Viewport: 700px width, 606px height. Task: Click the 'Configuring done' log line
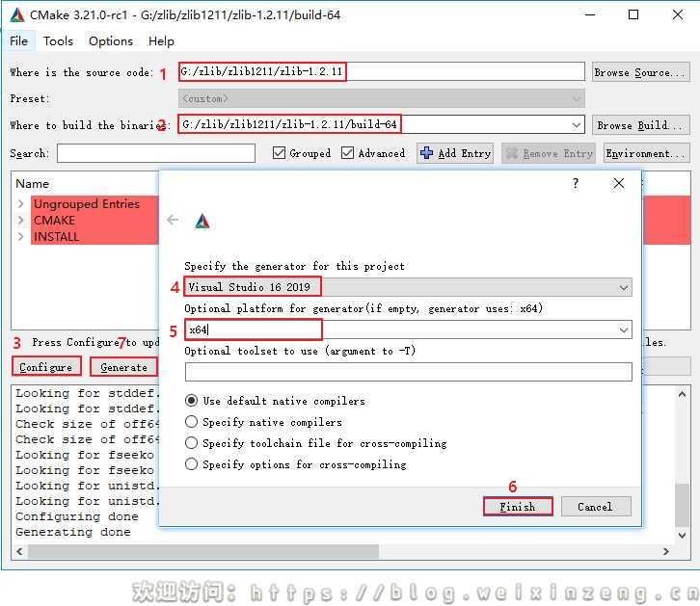[77, 516]
